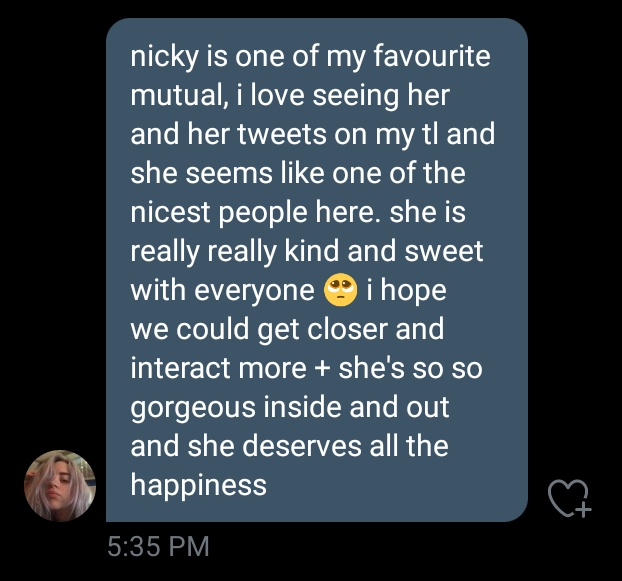Click the word "closer" in the bubble
622x581 pixels.
click(x=347, y=330)
